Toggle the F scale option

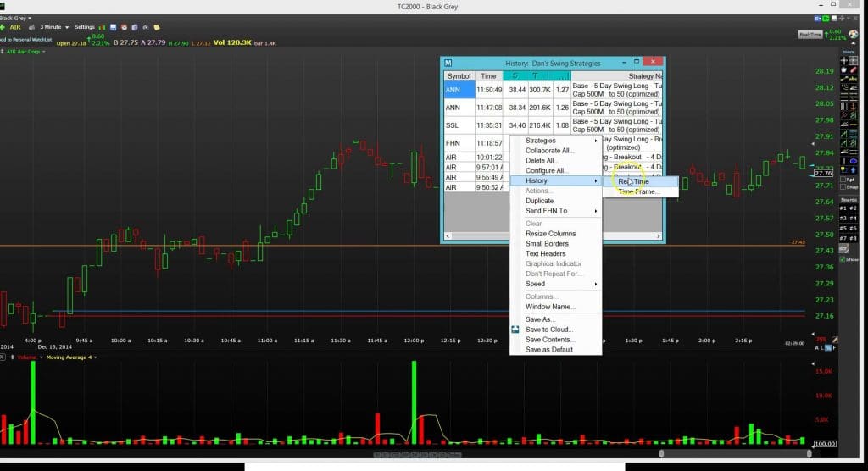[x=835, y=348]
